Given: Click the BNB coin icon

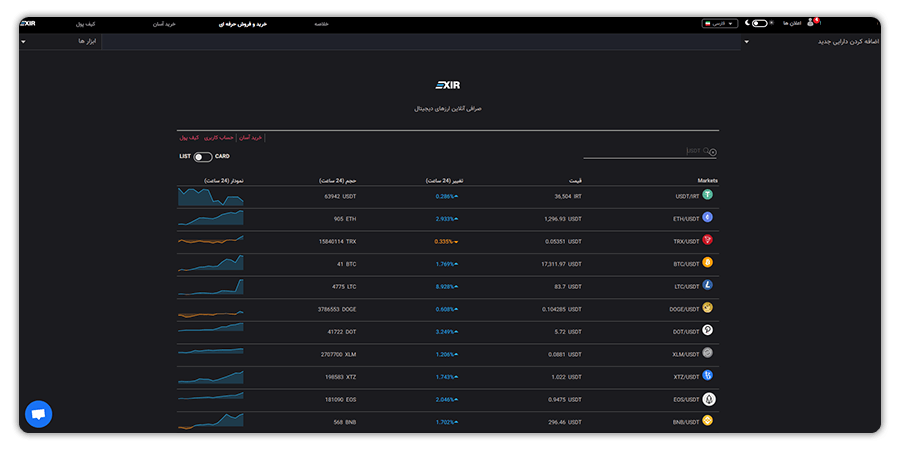Looking at the screenshot, I should pyautogui.click(x=707, y=421).
